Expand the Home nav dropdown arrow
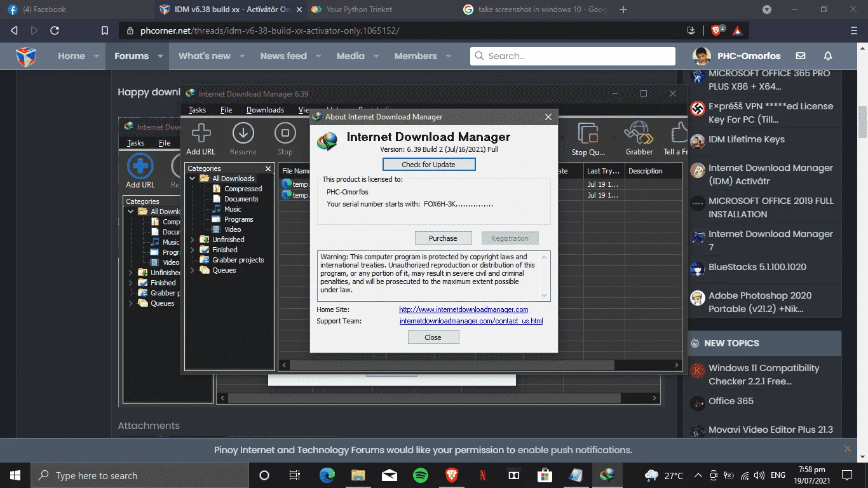 97,56
